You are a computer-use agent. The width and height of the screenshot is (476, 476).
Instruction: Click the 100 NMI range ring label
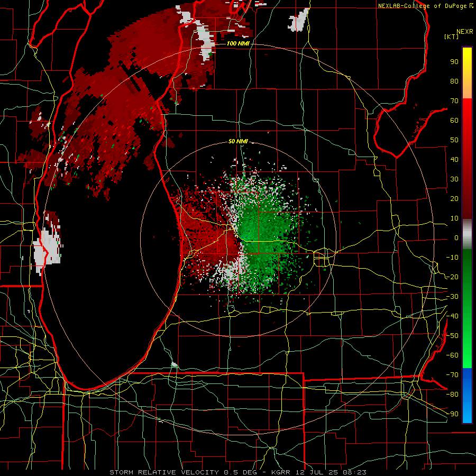(x=238, y=44)
